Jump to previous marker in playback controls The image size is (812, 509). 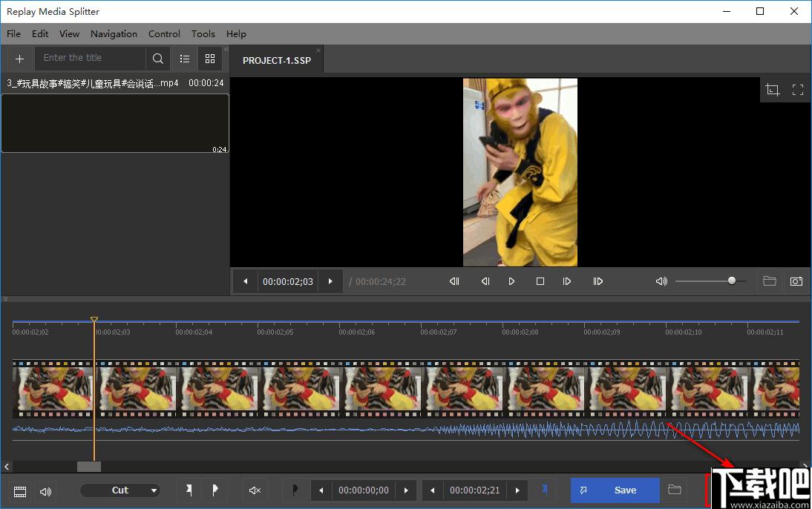coord(454,281)
